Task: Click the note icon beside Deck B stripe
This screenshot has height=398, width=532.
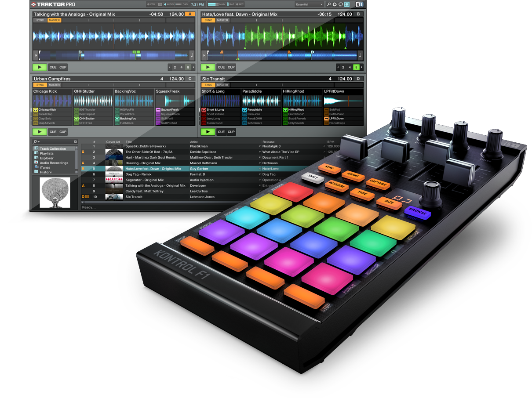Action: (x=360, y=55)
